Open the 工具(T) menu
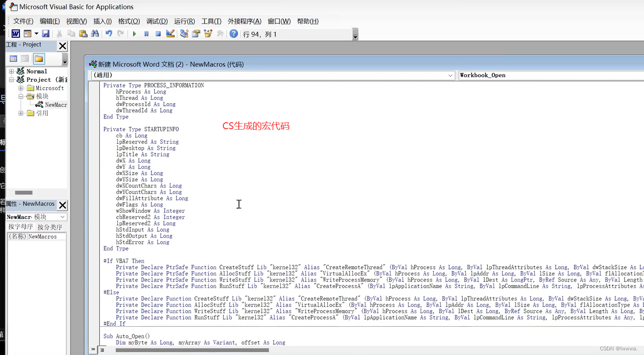Image resolution: width=644 pixels, height=355 pixels. click(x=211, y=21)
